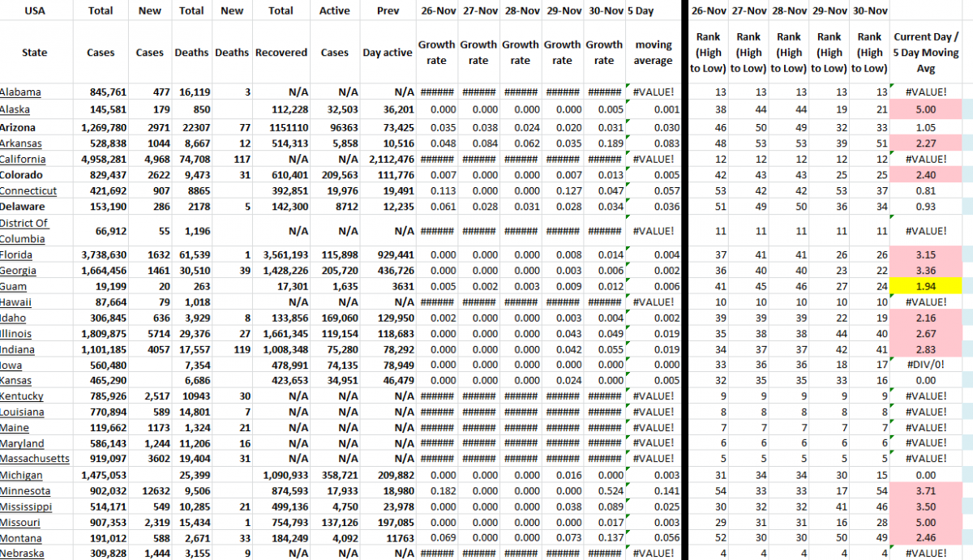Screen dimensions: 973x560
Task: Follow the Mississippi state link
Action: 26,507
